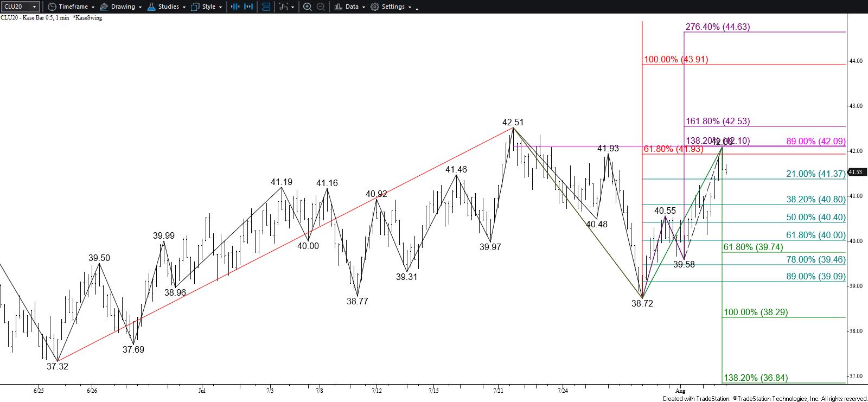
Task: Select the 89.00% (42.09) retracement label
Action: point(815,141)
